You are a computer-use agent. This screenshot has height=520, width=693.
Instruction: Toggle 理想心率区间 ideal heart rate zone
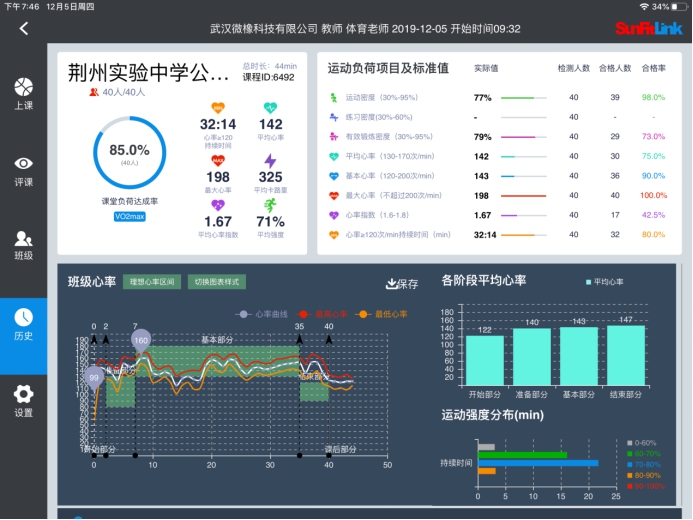pyautogui.click(x=152, y=283)
